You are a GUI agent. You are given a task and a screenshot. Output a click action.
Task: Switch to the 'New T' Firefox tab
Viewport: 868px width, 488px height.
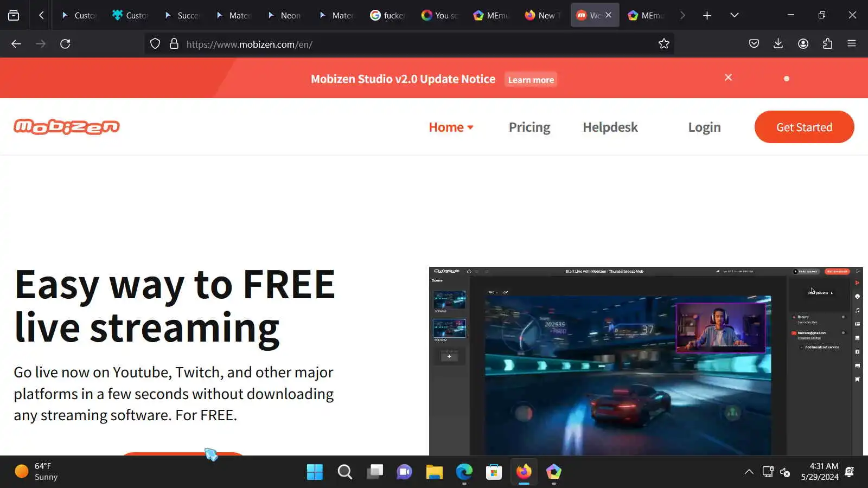tap(542, 15)
